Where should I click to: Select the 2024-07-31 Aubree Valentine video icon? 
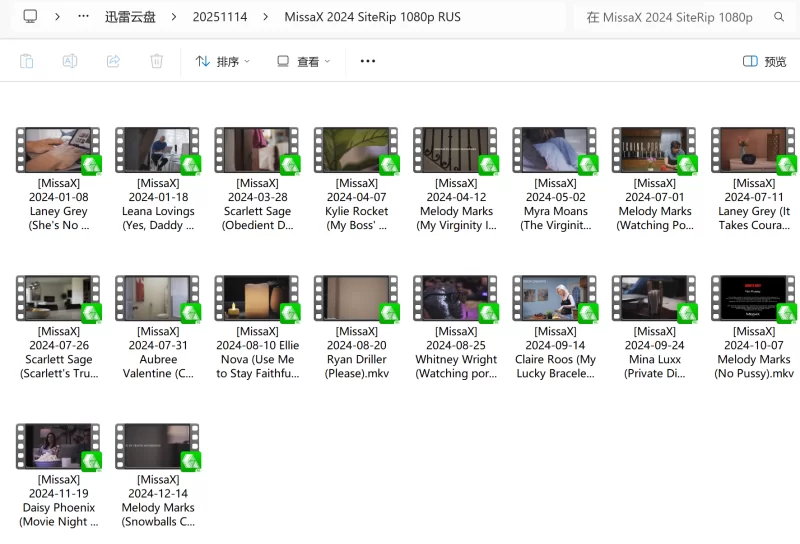[x=158, y=299]
